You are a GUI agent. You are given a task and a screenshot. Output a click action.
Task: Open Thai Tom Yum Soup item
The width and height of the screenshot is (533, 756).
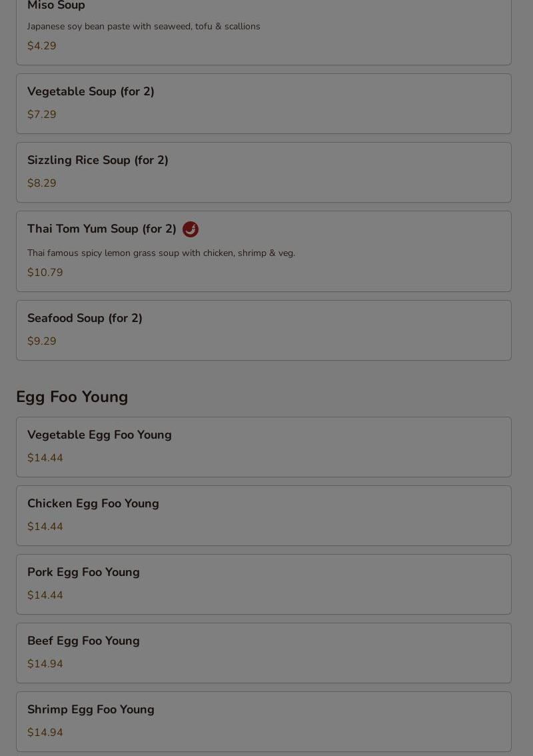click(x=264, y=251)
